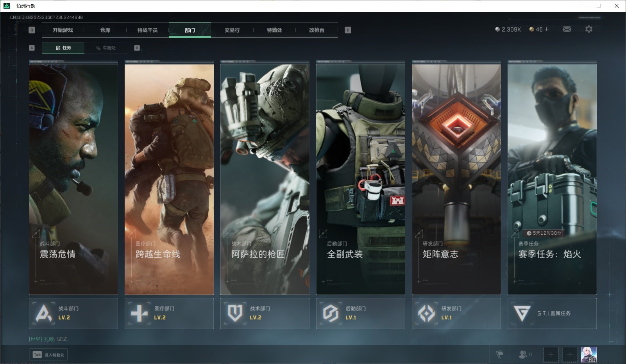Click the D key sub-tab icon
This screenshot has height=364, width=626.
tap(137, 48)
